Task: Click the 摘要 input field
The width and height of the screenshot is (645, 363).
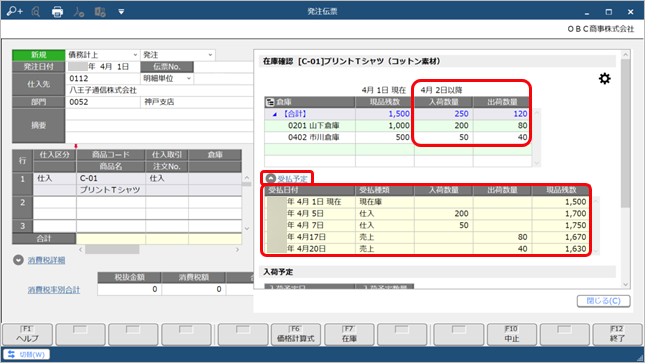Action: [x=160, y=126]
